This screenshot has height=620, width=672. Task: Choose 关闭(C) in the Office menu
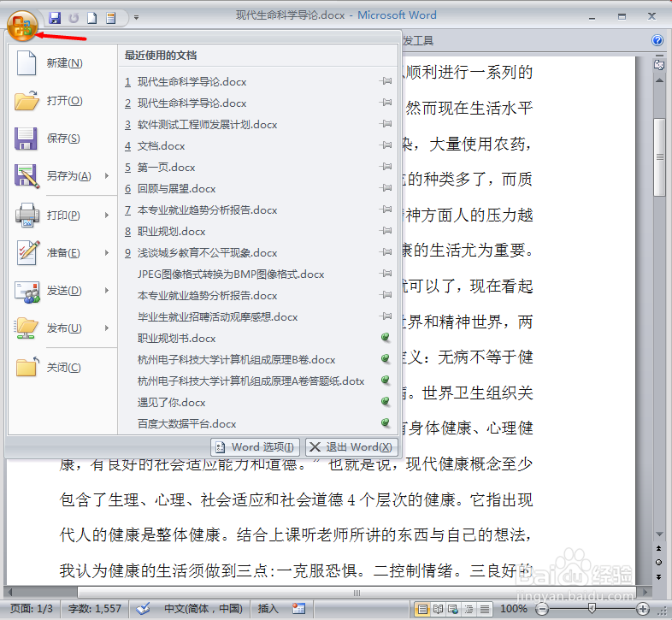pos(62,368)
